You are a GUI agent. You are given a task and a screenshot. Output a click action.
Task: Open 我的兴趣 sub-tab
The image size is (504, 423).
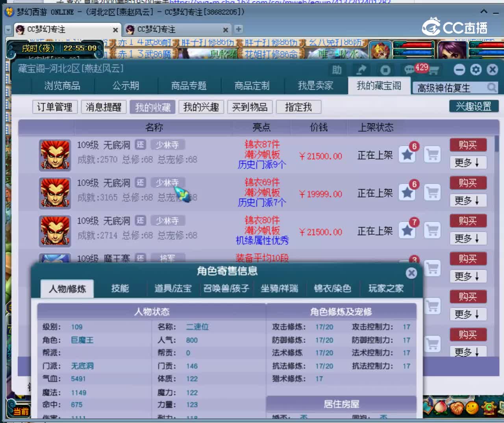click(x=201, y=107)
